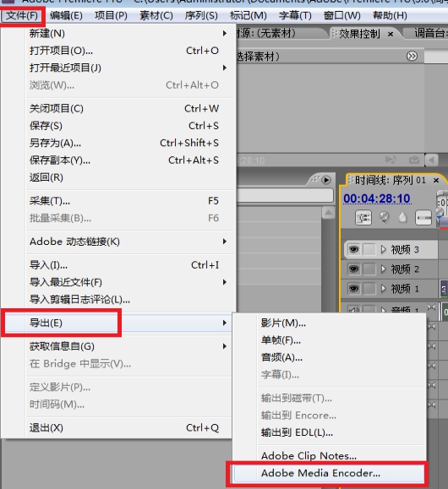Open the 文件(F) menu
448x489 pixels.
[x=22, y=15]
